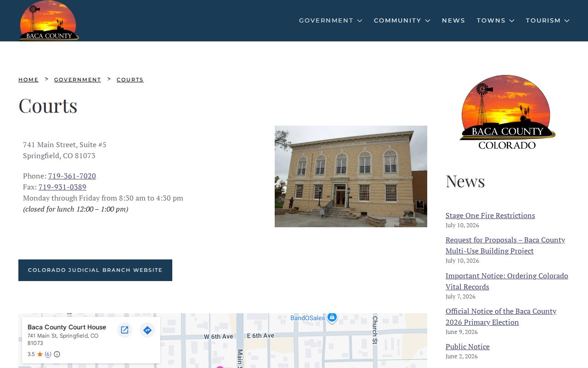Open the News menu item
This screenshot has width=588, height=368.
pyautogui.click(x=453, y=20)
